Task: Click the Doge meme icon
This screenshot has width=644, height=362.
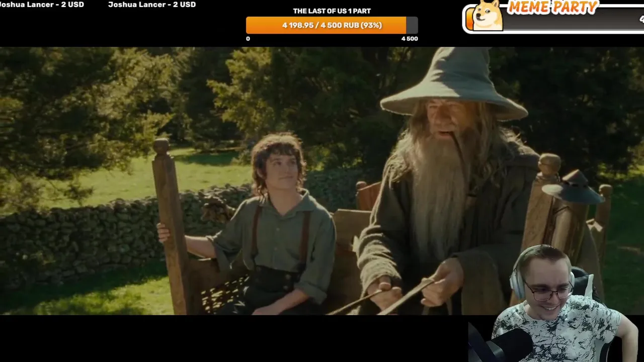Action: (488, 15)
